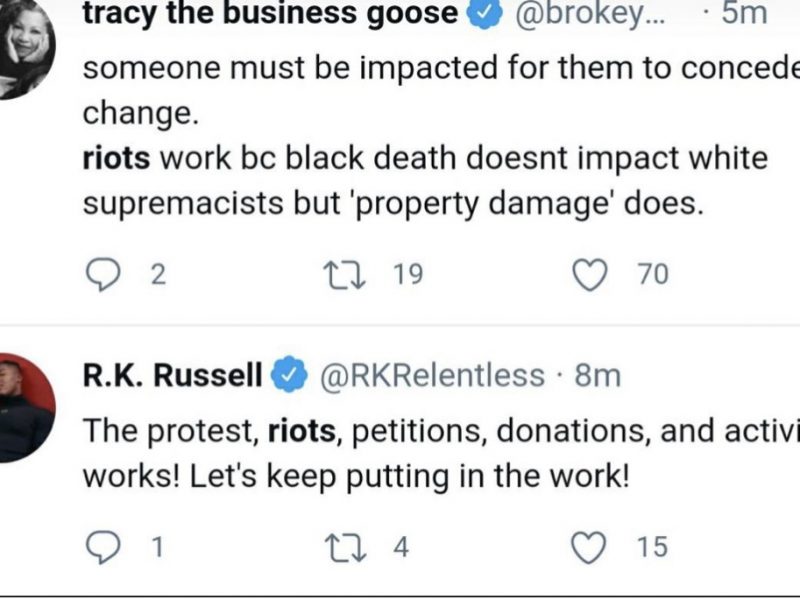Reply to R.K. Russell's tweet
Viewport: 800px width, 600px height.
pyautogui.click(x=101, y=546)
